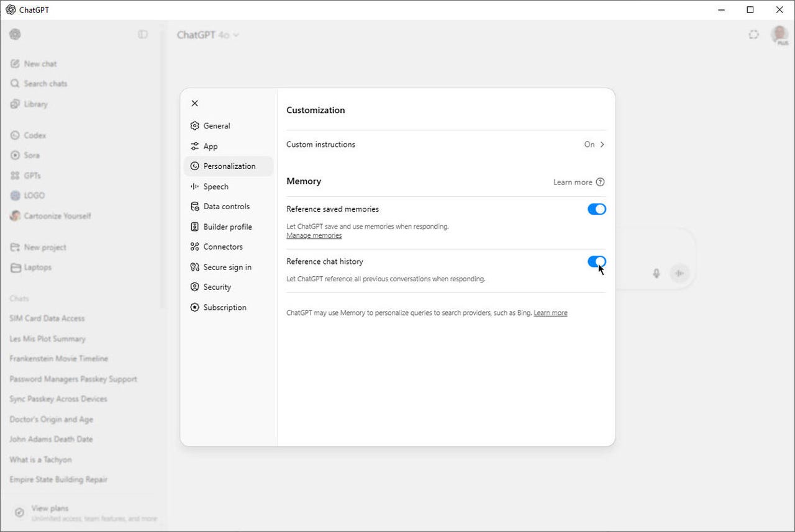Image resolution: width=795 pixels, height=532 pixels.
Task: Select the Personalization settings tab
Action: coord(229,166)
